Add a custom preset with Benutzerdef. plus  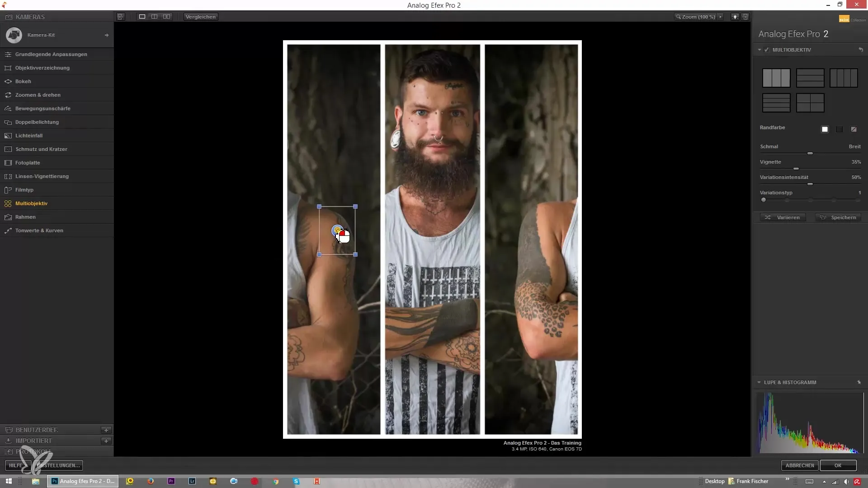(x=106, y=430)
